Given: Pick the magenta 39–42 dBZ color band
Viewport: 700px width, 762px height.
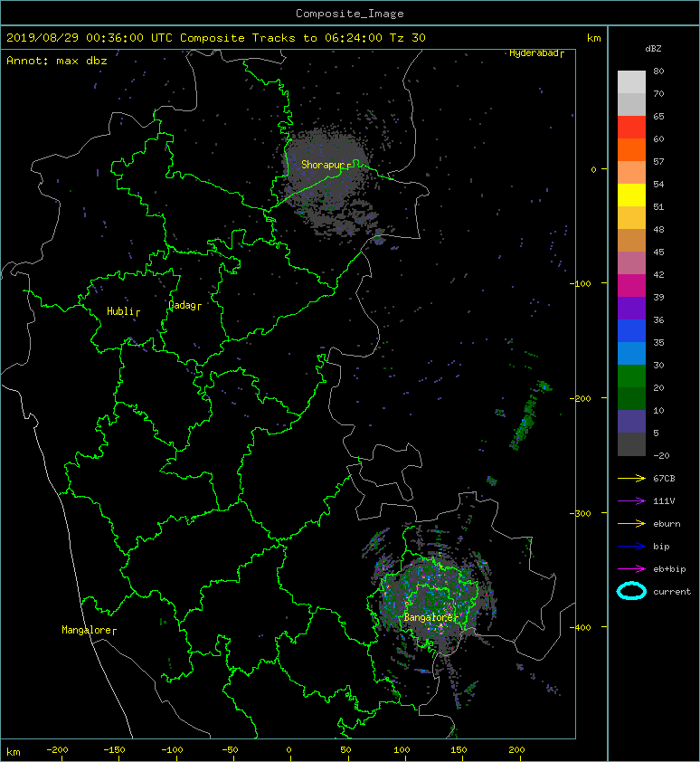Looking at the screenshot, I should click(631, 286).
